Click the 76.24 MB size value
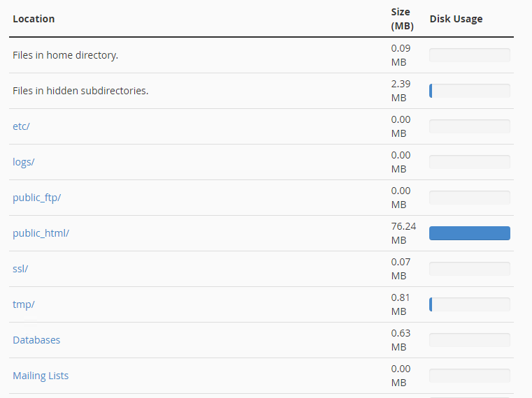532x398 pixels. click(x=403, y=233)
